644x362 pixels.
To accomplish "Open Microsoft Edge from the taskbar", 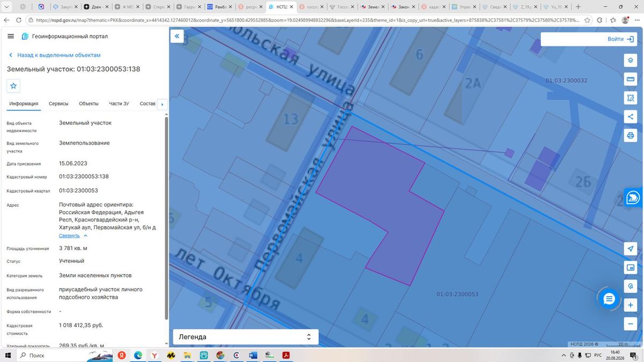I will click(137, 355).
